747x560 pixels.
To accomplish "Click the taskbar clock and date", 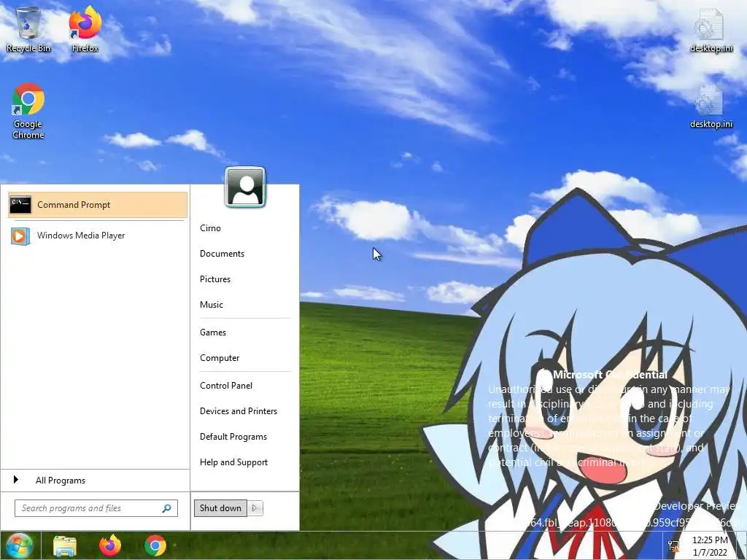I will [710, 546].
